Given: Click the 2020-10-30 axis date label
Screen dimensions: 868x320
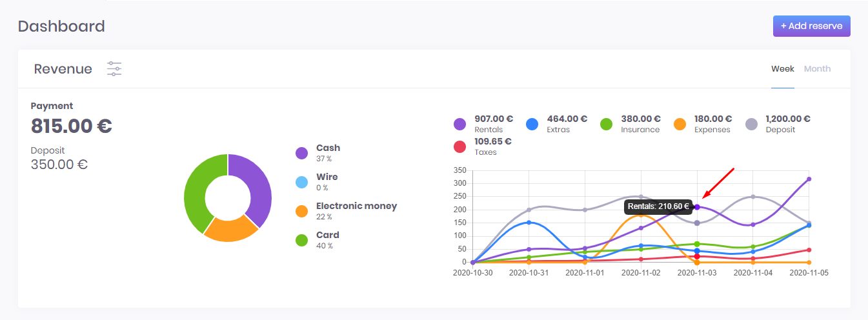Looking at the screenshot, I should 473,273.
